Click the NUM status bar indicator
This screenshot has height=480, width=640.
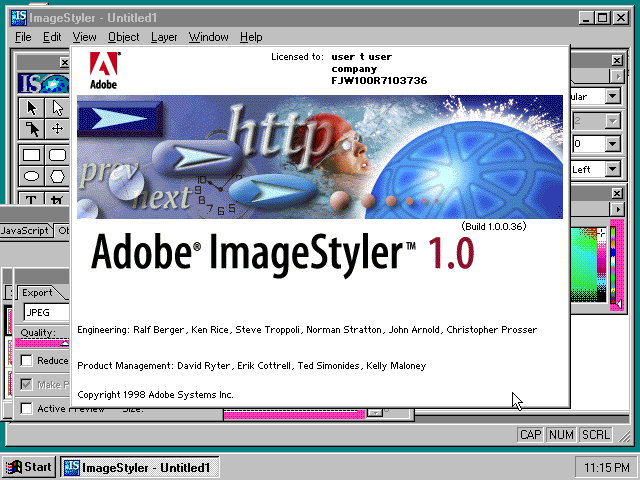(561, 435)
